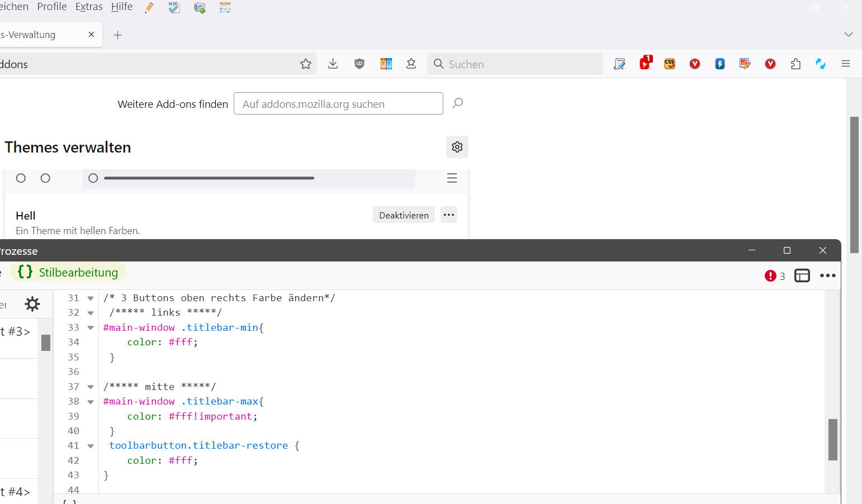Open the Firefox hamburger application menu
Viewport: 862px width, 504px height.
coord(845,64)
